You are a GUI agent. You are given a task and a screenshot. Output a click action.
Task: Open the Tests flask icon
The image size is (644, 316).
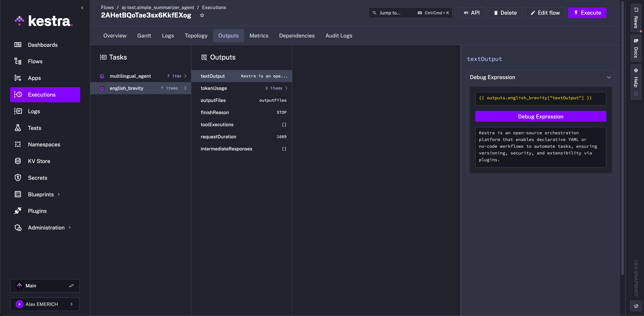click(18, 128)
